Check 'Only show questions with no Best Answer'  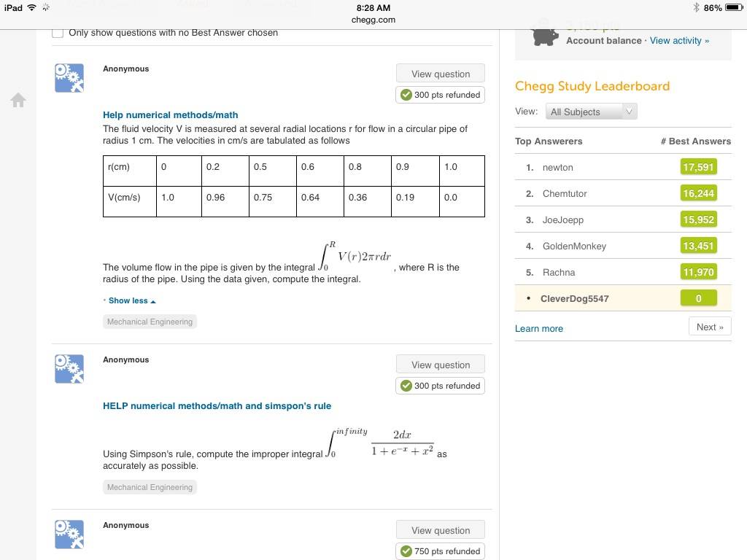click(58, 33)
